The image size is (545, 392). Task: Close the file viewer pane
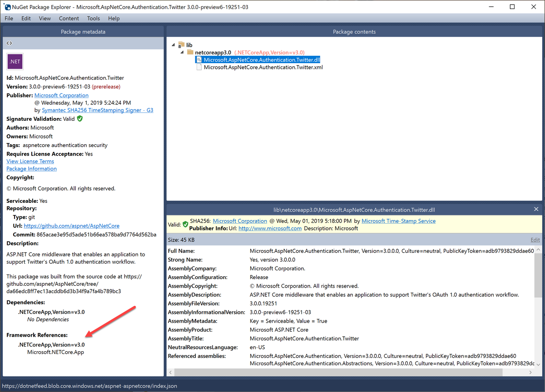(x=536, y=209)
